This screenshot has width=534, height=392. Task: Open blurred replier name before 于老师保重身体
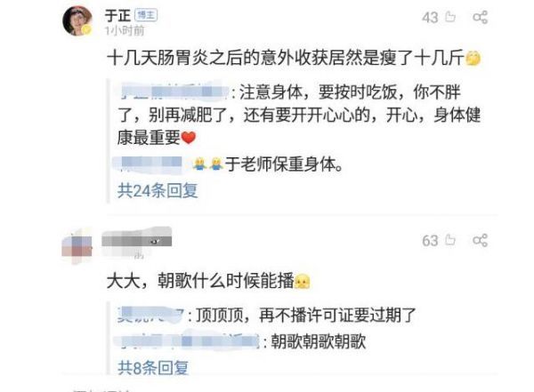pos(151,164)
